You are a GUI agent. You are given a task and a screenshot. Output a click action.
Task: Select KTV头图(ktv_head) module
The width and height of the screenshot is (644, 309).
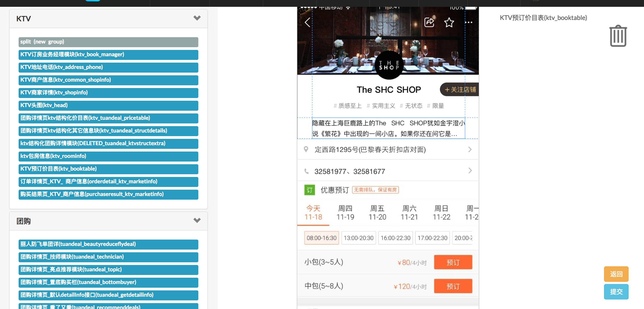[x=108, y=105]
